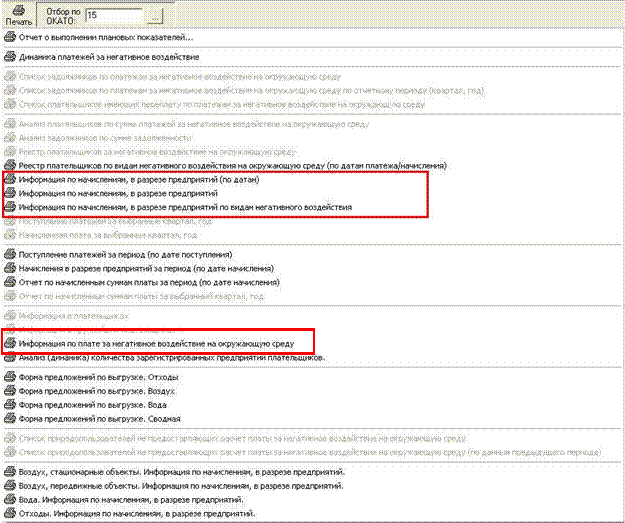Click printer icon beside 'Динамика платежей за негативное воздействие'

(x=10, y=58)
